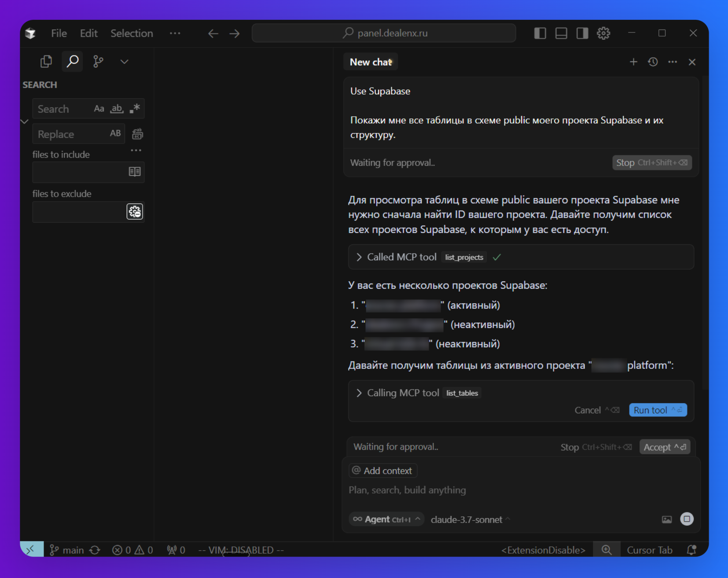Toggle Match Case option
The width and height of the screenshot is (728, 578).
tap(99, 109)
